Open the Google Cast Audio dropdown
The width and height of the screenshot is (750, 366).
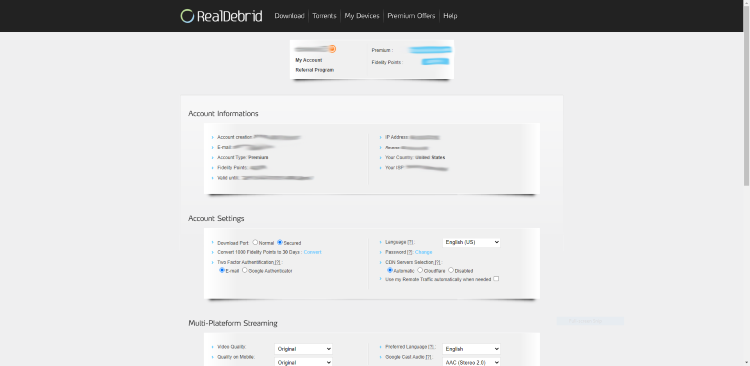(471, 362)
